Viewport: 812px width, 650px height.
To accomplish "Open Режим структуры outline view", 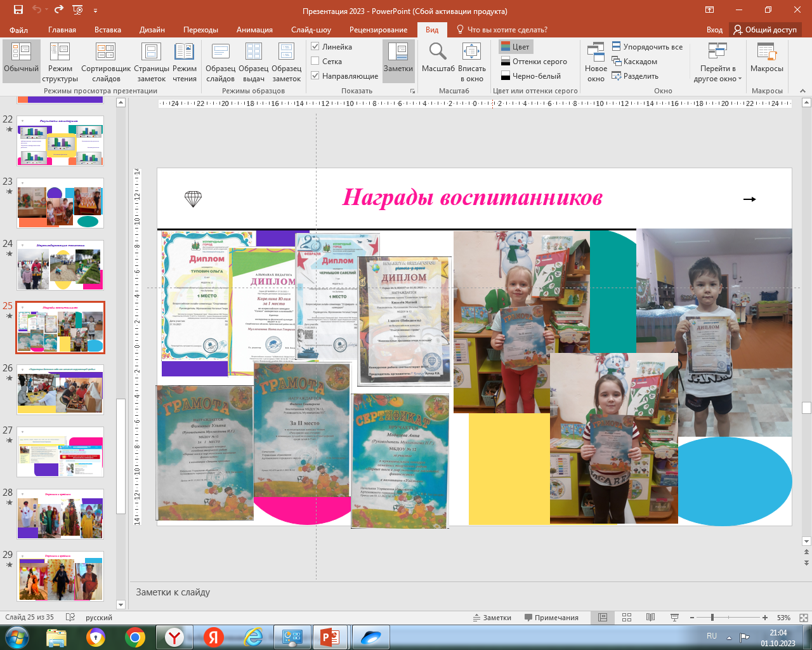I will 60,62.
